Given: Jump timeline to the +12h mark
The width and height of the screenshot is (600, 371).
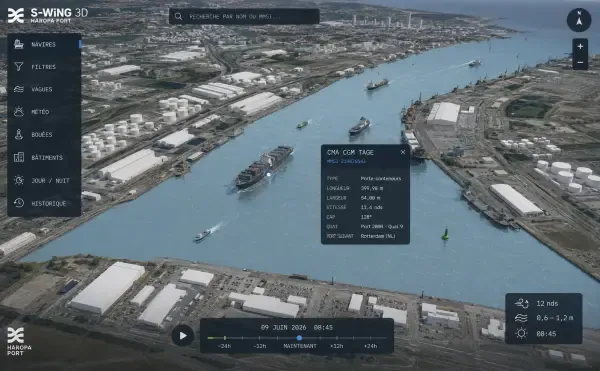Looking at the screenshot, I should (x=337, y=346).
